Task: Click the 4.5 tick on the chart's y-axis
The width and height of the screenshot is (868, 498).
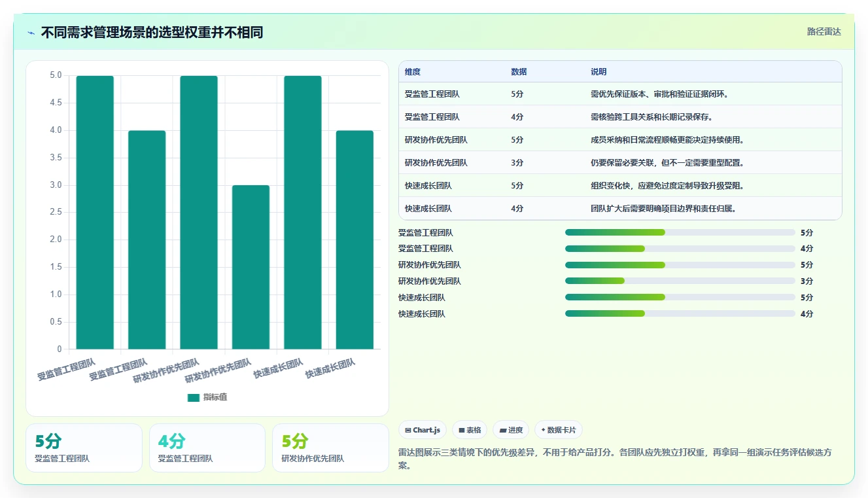Action: coord(56,103)
